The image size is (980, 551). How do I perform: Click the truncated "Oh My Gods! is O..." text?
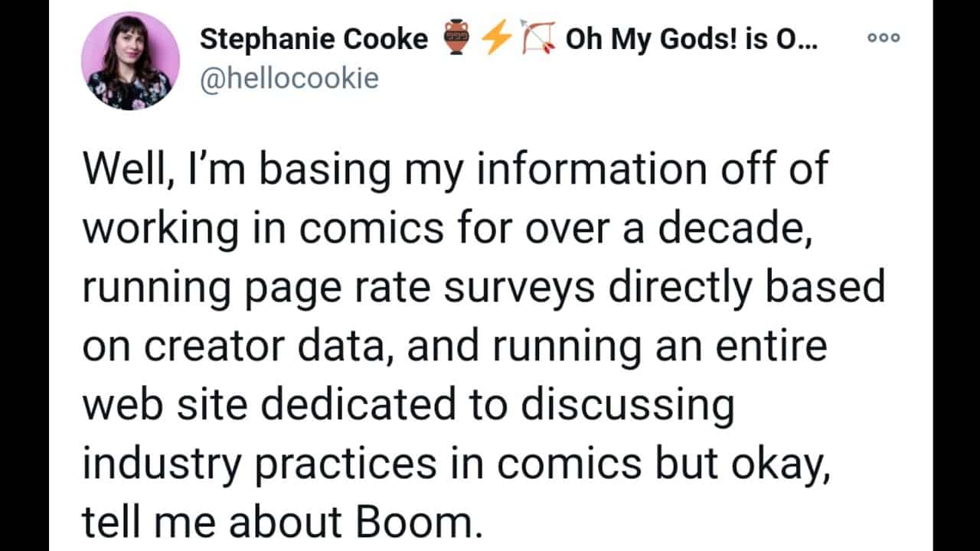point(691,39)
